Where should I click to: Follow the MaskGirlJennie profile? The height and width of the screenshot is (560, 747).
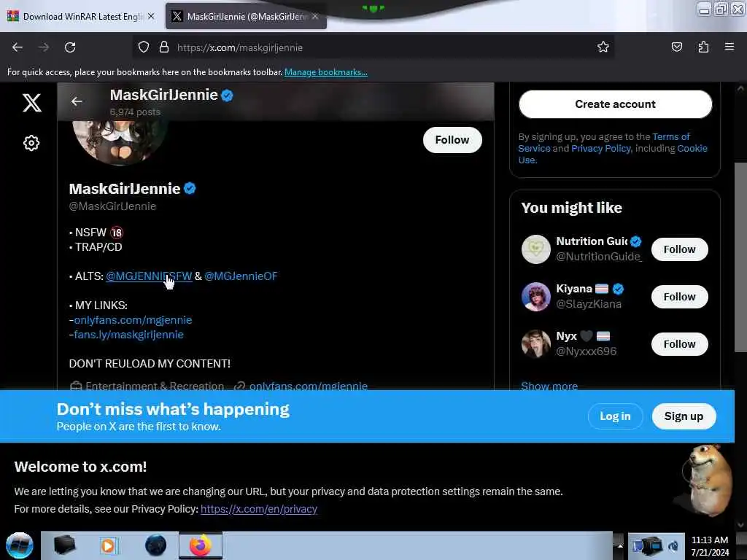point(452,140)
